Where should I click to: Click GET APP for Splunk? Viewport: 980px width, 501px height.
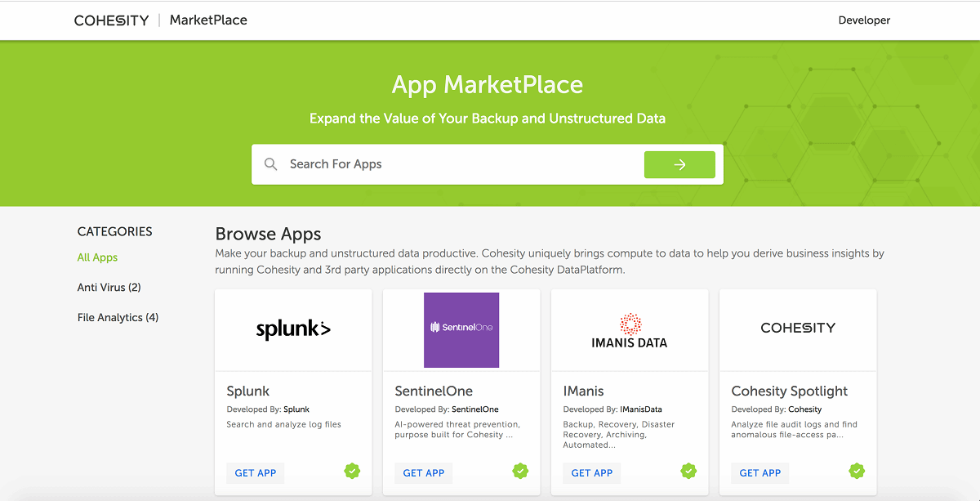pos(255,472)
